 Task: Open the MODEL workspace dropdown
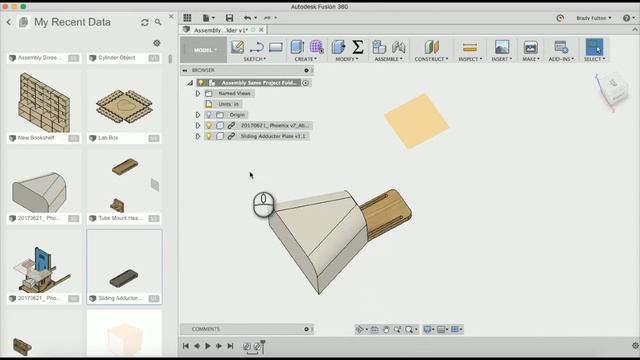coord(204,50)
